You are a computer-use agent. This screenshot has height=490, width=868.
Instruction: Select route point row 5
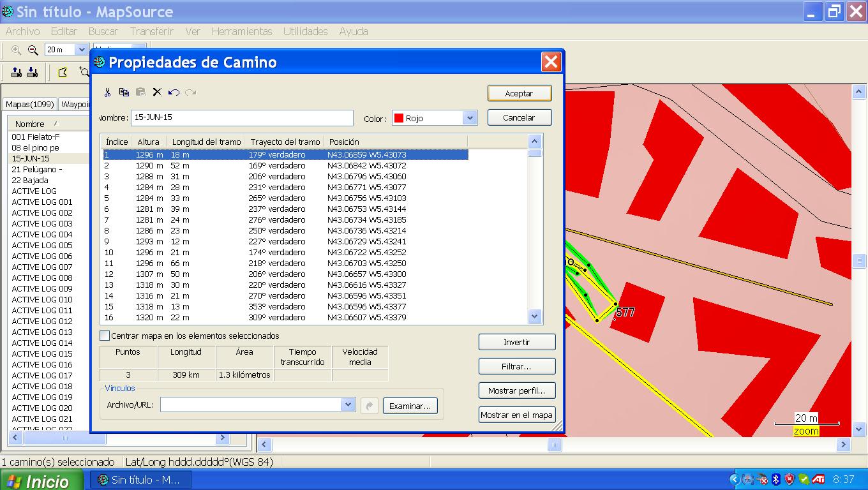pos(255,198)
